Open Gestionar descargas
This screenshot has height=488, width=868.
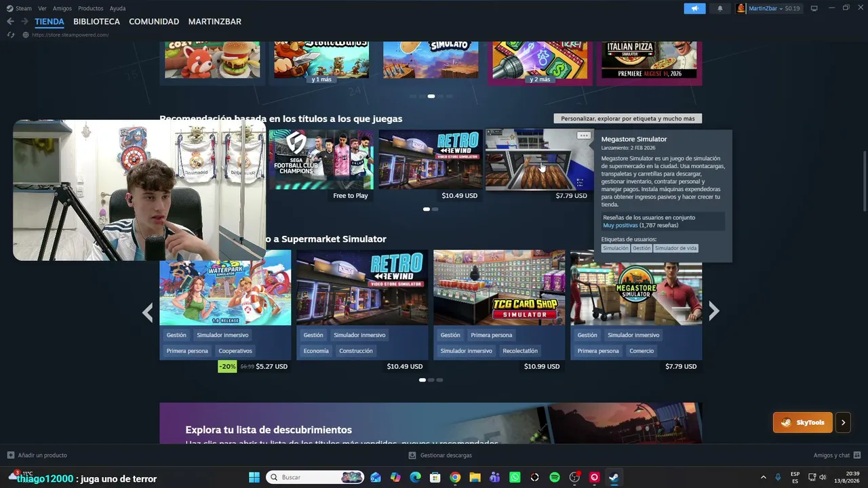(440, 455)
